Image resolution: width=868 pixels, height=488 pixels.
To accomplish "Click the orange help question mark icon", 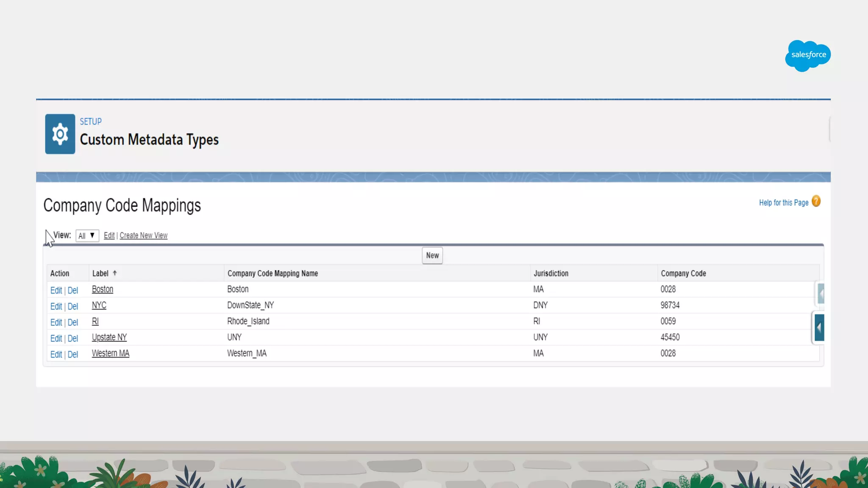I will click(816, 201).
